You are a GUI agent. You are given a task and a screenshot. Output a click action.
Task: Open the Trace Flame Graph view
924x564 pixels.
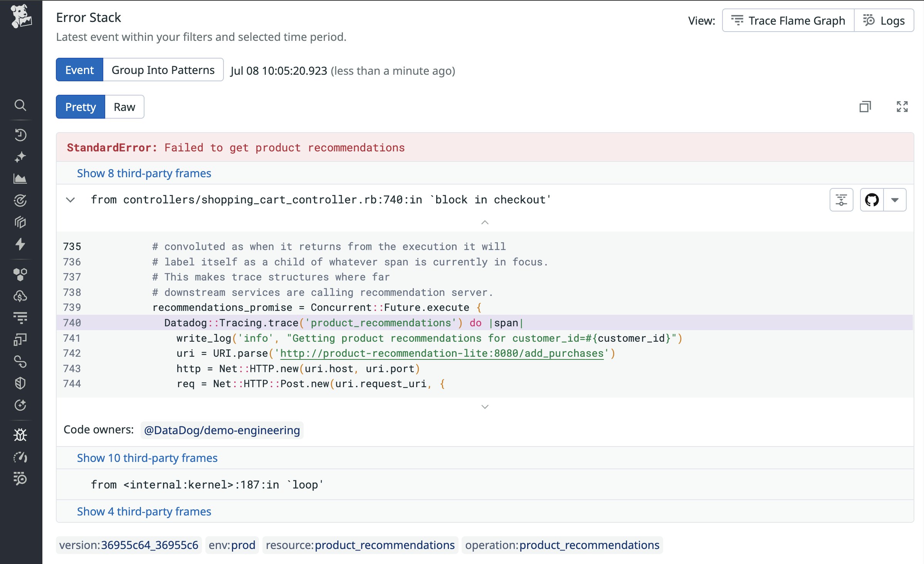788,20
